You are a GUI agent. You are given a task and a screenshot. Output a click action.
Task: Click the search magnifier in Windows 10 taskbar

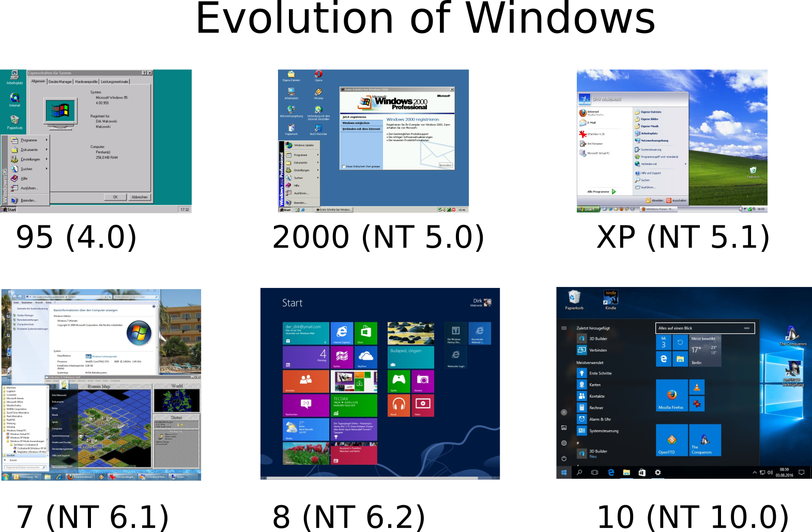pyautogui.click(x=579, y=472)
